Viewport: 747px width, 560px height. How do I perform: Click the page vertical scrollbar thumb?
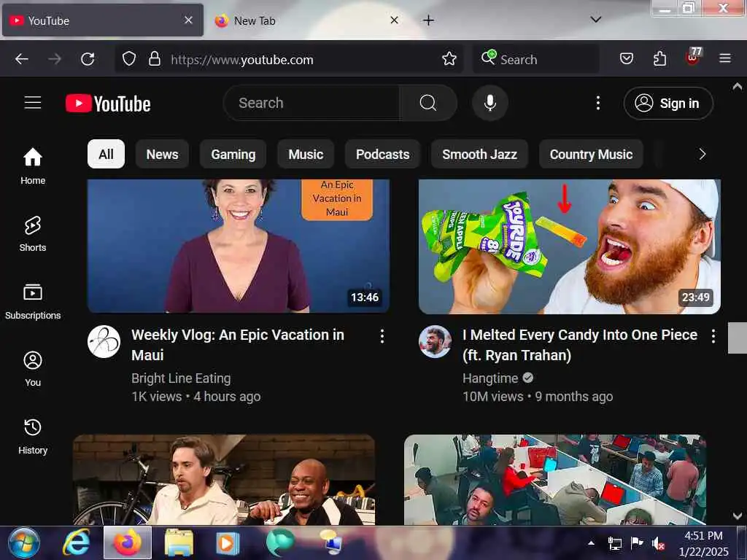738,338
